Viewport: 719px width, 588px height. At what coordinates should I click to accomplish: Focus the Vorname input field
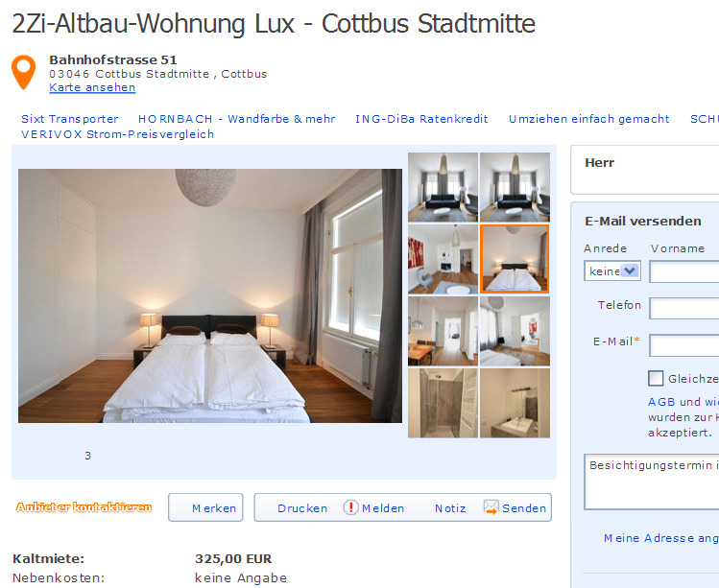click(x=684, y=271)
